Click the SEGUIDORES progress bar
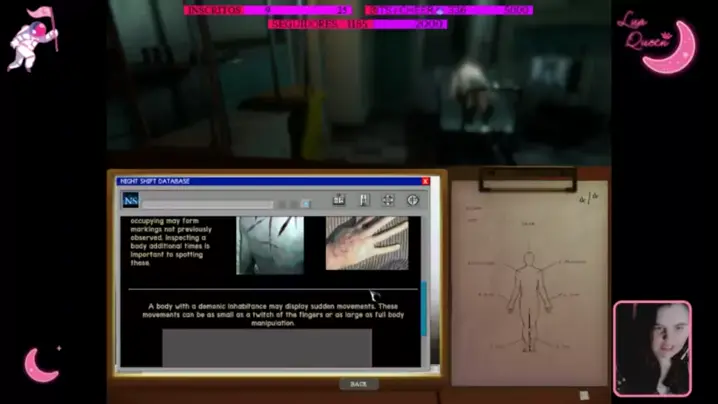 (x=357, y=23)
